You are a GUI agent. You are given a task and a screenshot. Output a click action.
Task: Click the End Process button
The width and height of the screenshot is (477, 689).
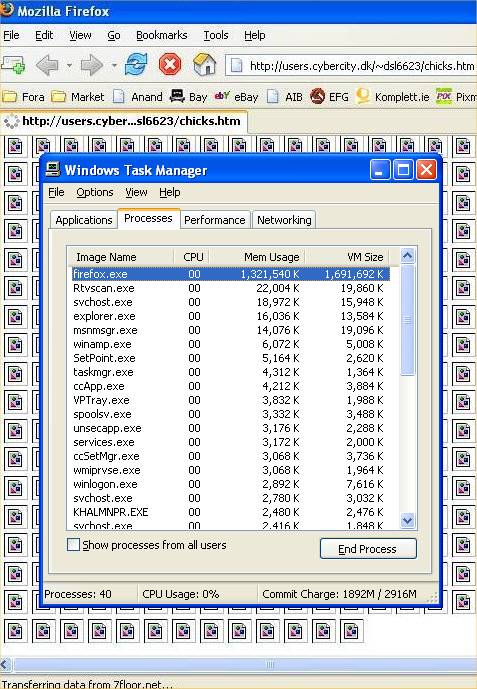point(368,549)
